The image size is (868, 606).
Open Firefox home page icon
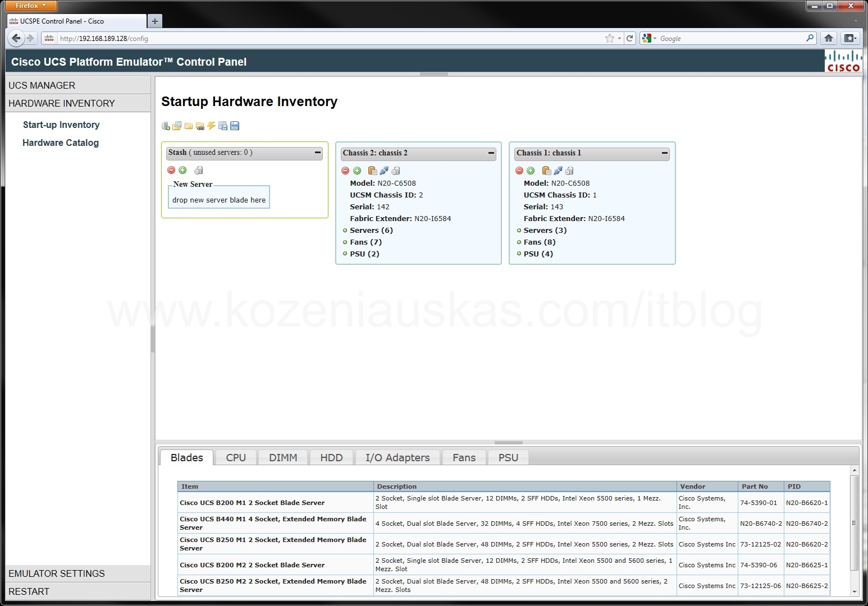(x=828, y=38)
